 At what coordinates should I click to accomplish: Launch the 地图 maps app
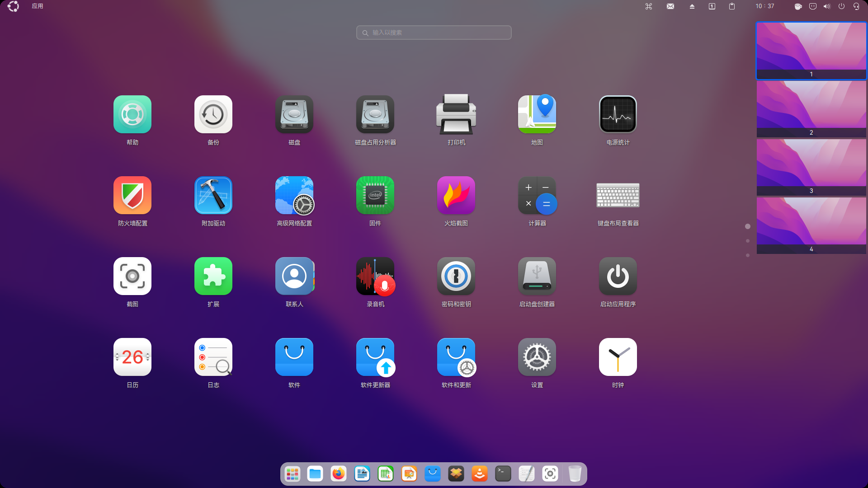[x=537, y=114]
